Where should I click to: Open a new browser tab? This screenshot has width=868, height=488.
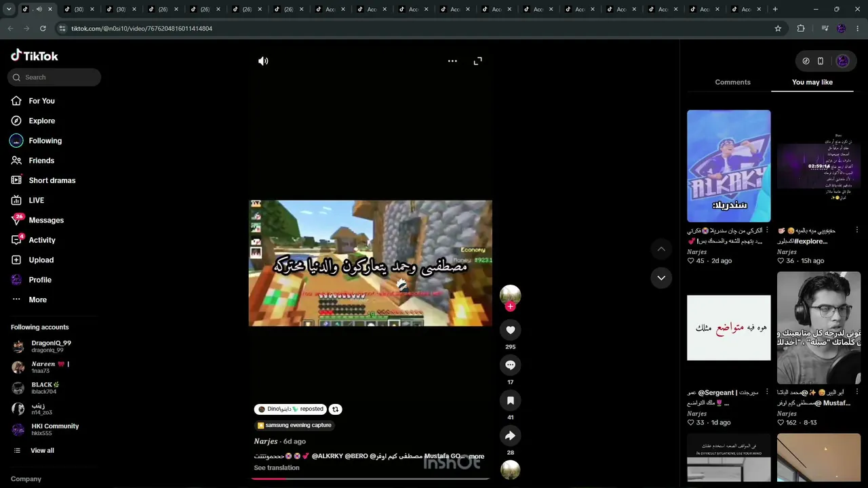pyautogui.click(x=775, y=9)
